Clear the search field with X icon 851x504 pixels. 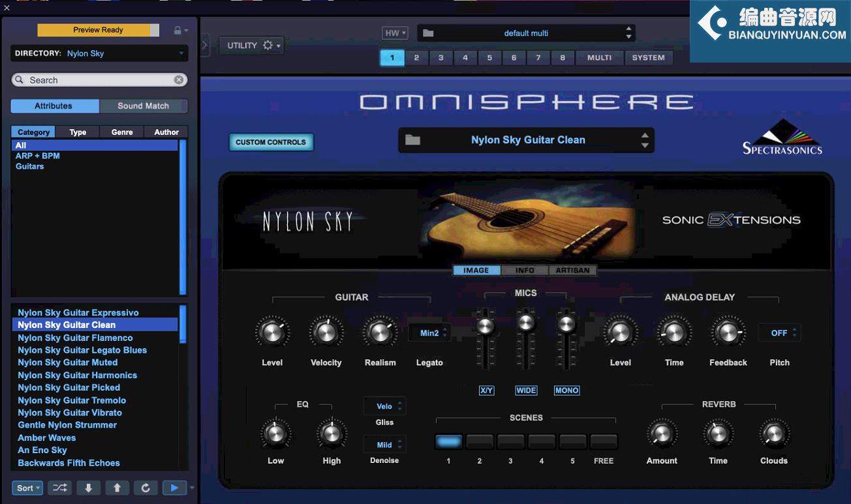click(x=179, y=80)
